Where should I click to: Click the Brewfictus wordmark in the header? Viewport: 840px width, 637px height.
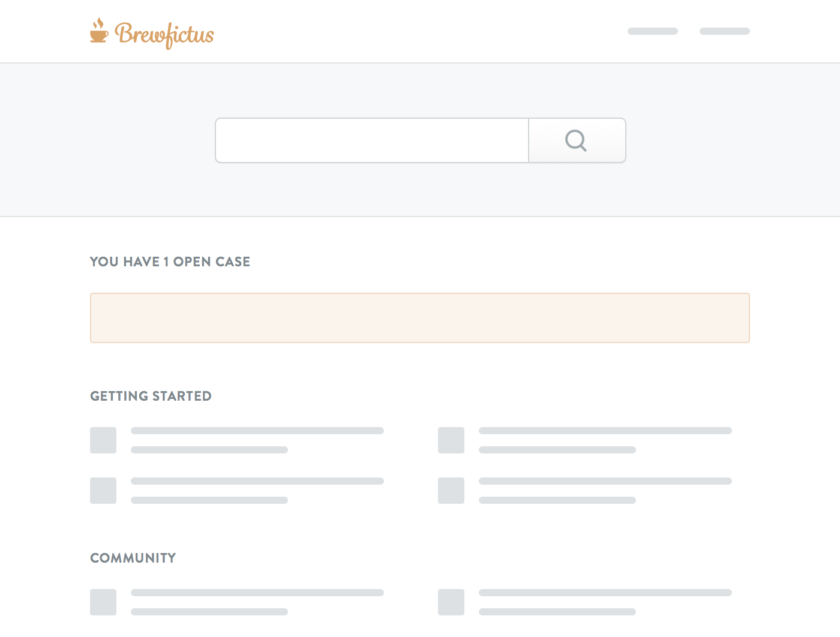click(164, 35)
